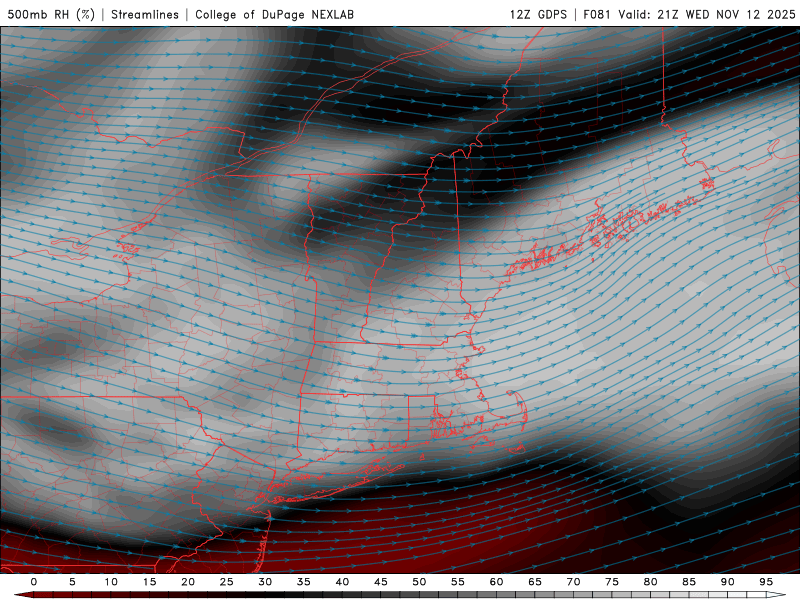
Task: Click the '25' colorbar tick label
Action: pos(227,582)
